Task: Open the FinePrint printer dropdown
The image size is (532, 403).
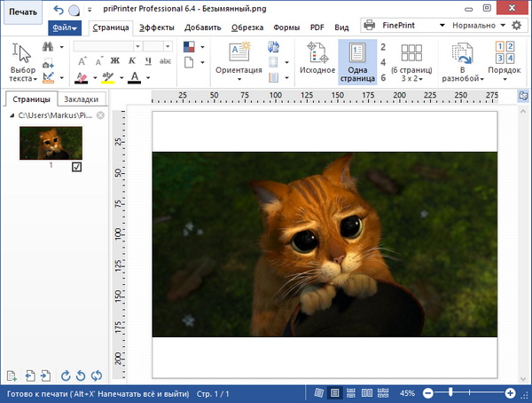Action: (442, 25)
